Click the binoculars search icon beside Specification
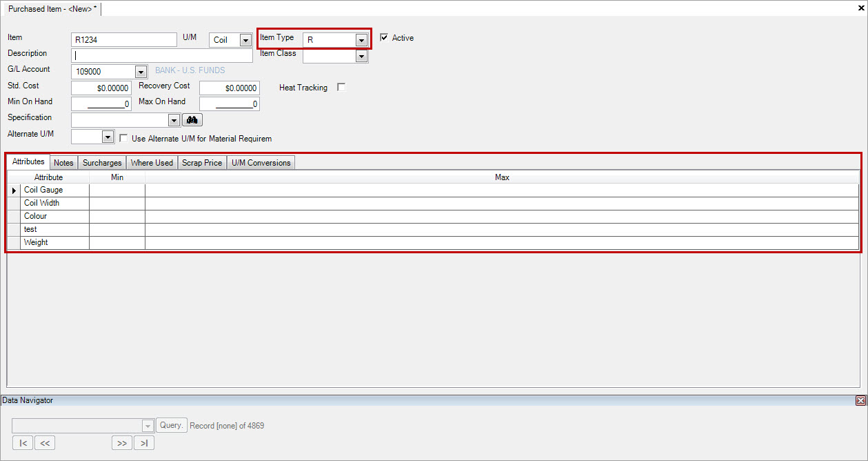This screenshot has height=461, width=868. 191,120
